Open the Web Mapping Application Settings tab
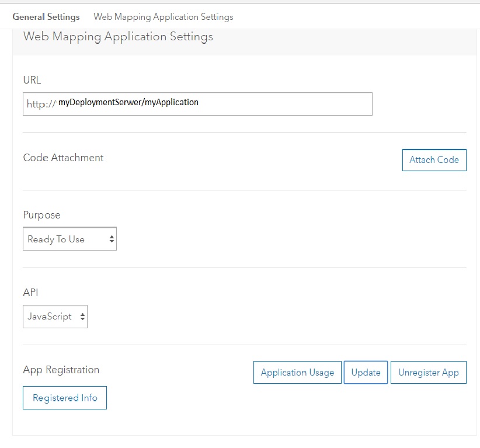Screen dimensions: 480x448 [x=164, y=17]
